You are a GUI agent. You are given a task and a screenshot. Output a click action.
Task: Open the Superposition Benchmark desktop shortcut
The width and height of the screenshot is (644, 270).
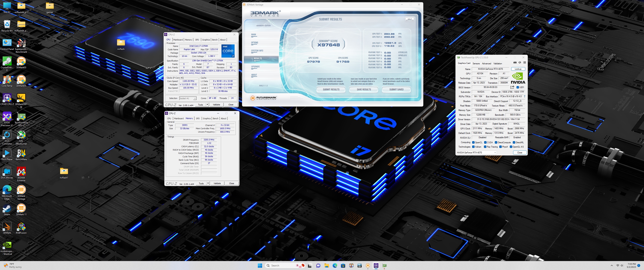tap(21, 46)
